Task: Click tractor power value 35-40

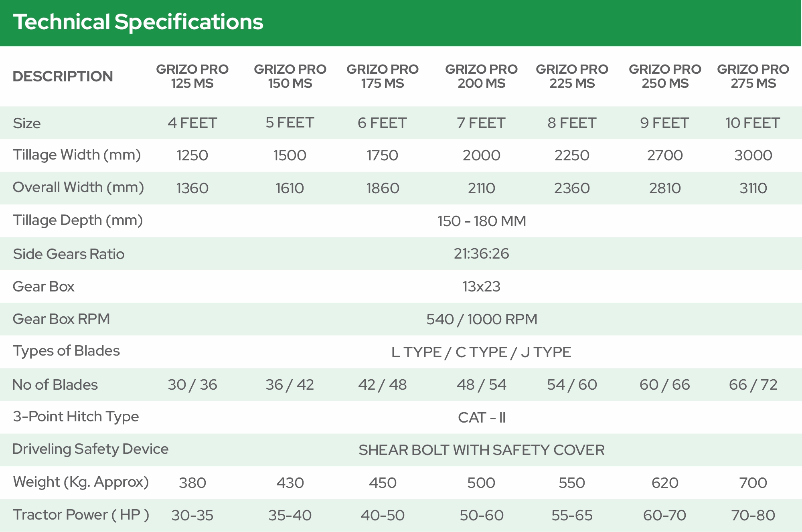Action: 290,515
